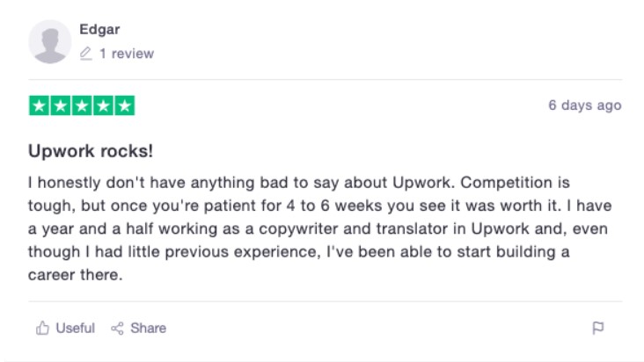
Task: Click the thumbs-up icon
Action: click(42, 328)
